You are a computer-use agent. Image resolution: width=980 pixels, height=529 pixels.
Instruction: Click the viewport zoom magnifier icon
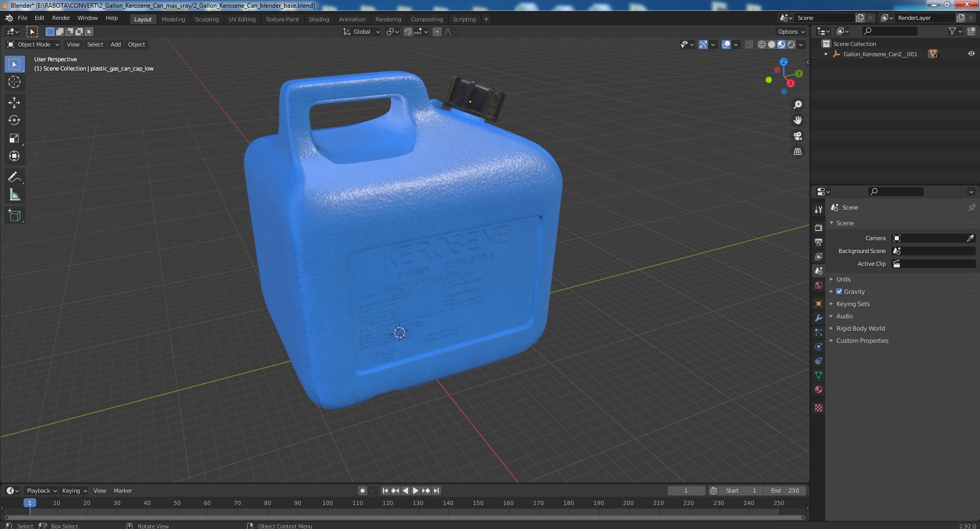tap(798, 105)
